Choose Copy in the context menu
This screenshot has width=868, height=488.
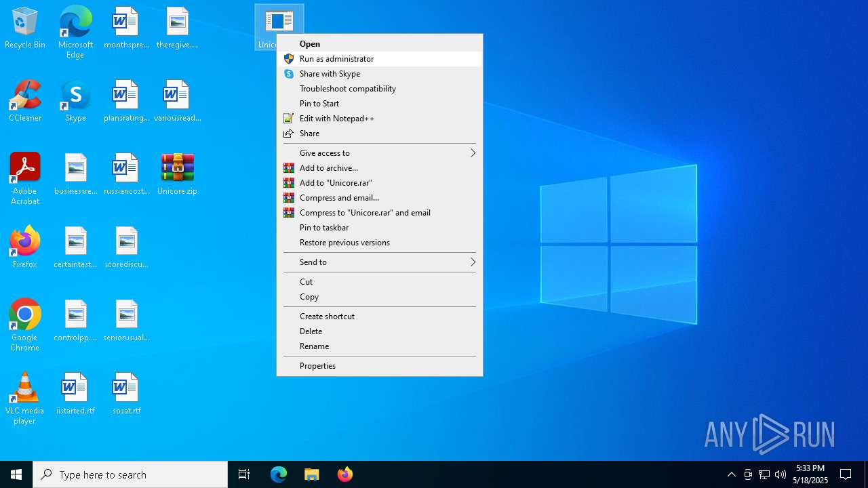pyautogui.click(x=379, y=297)
